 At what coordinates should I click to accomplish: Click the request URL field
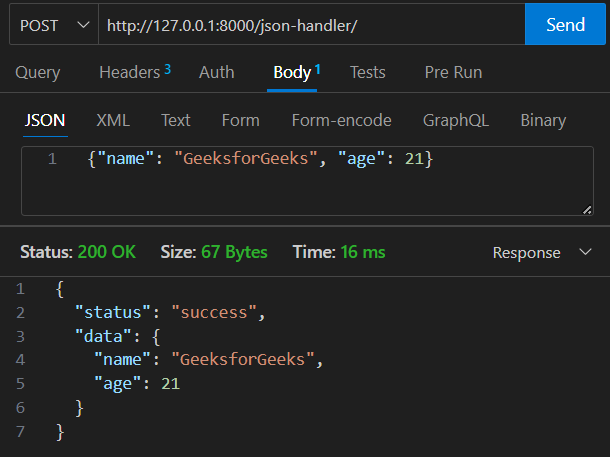pos(310,25)
